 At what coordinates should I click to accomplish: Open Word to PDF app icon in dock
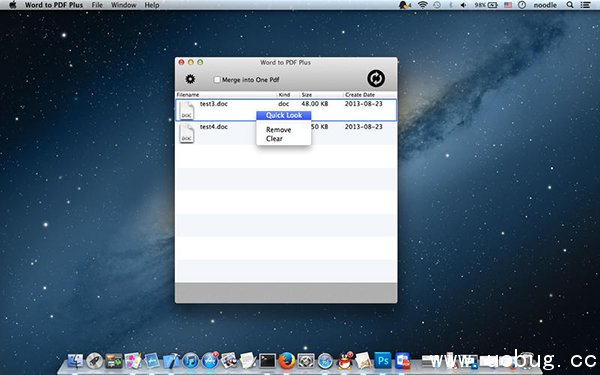pyautogui.click(x=402, y=360)
